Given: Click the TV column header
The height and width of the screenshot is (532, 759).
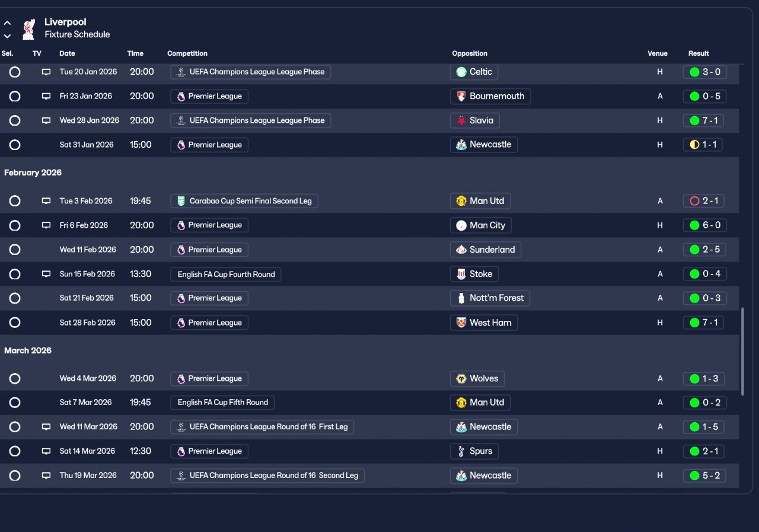Looking at the screenshot, I should click(x=37, y=53).
